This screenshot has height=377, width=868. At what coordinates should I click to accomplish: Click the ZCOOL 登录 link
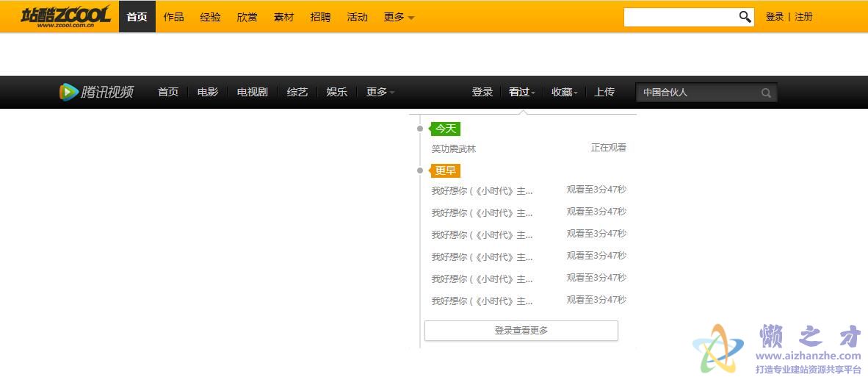tap(775, 17)
